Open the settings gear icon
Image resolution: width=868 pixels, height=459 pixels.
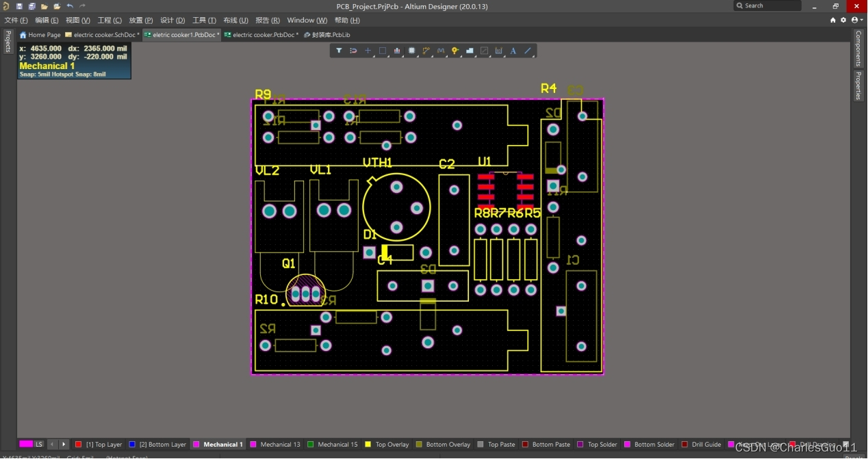843,20
